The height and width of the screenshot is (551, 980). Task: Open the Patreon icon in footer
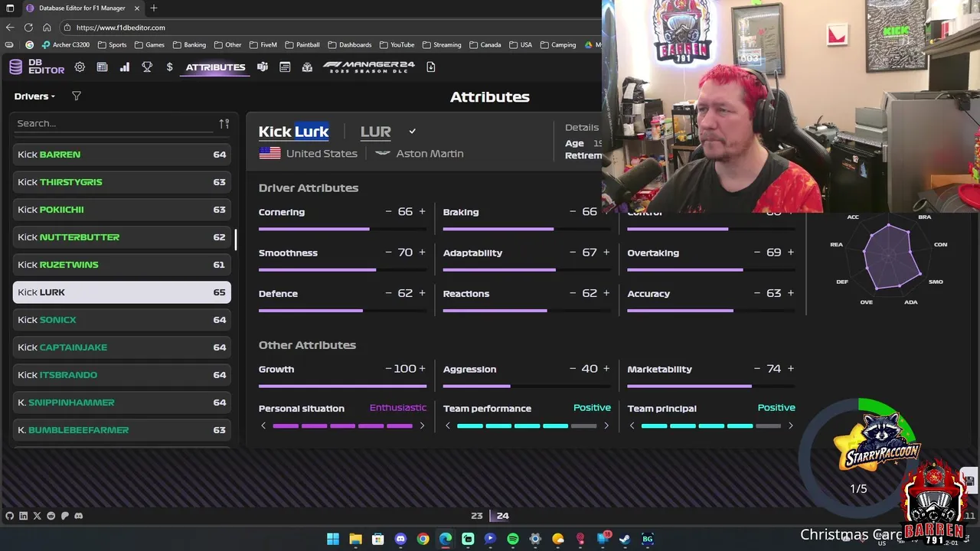click(x=65, y=516)
